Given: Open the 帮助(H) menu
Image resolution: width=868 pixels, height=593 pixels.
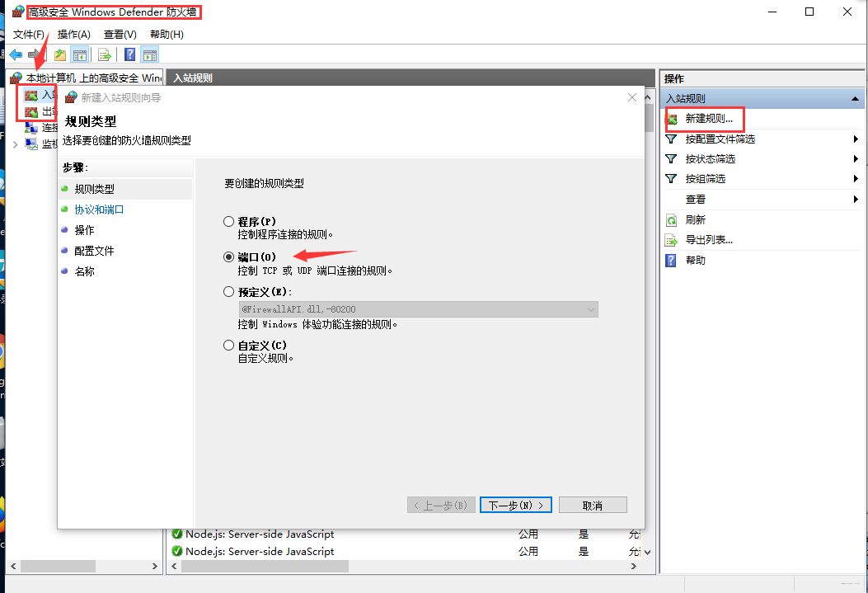Looking at the screenshot, I should [167, 35].
